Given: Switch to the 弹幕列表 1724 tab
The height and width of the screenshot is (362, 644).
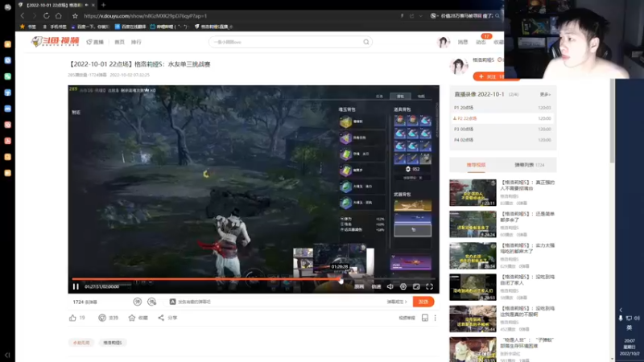Looking at the screenshot, I should click(x=529, y=165).
